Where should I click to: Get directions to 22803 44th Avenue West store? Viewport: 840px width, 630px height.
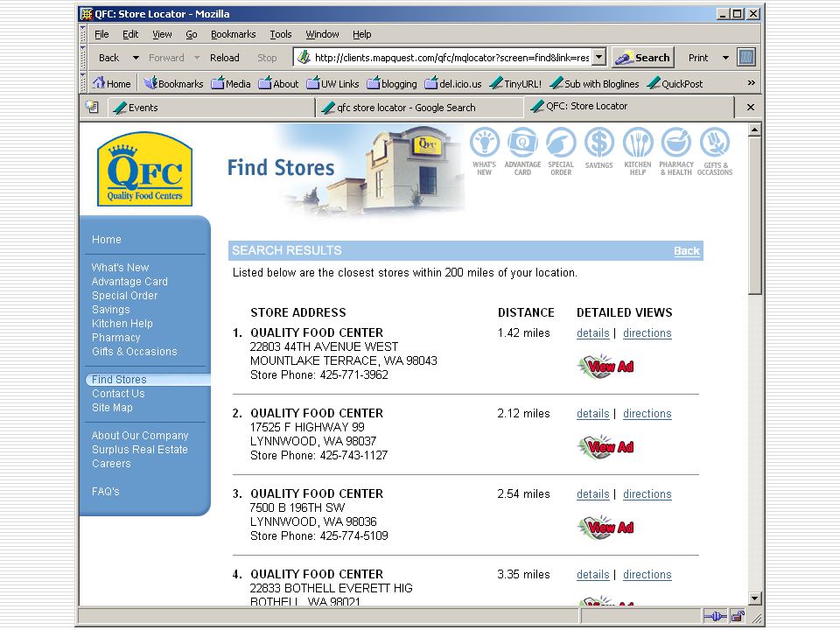pos(647,332)
